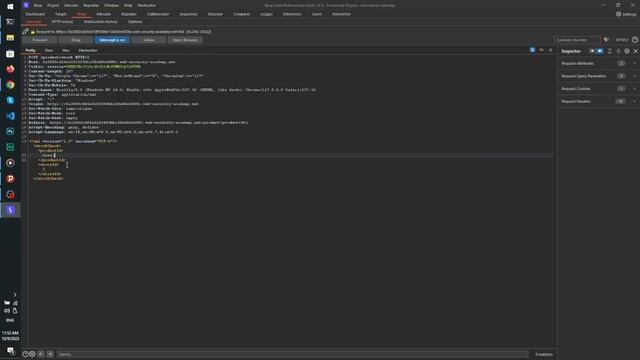Click the Inspector collapse all sections icon
The image size is (640, 360).
tap(609, 51)
